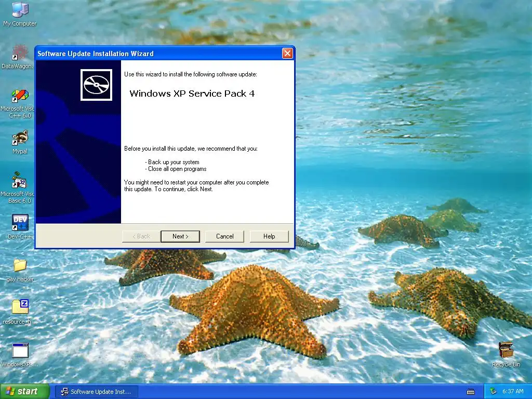Image resolution: width=532 pixels, height=399 pixels.
Task: Click the on-screen keyboard tray icon
Action: pyautogui.click(x=471, y=392)
